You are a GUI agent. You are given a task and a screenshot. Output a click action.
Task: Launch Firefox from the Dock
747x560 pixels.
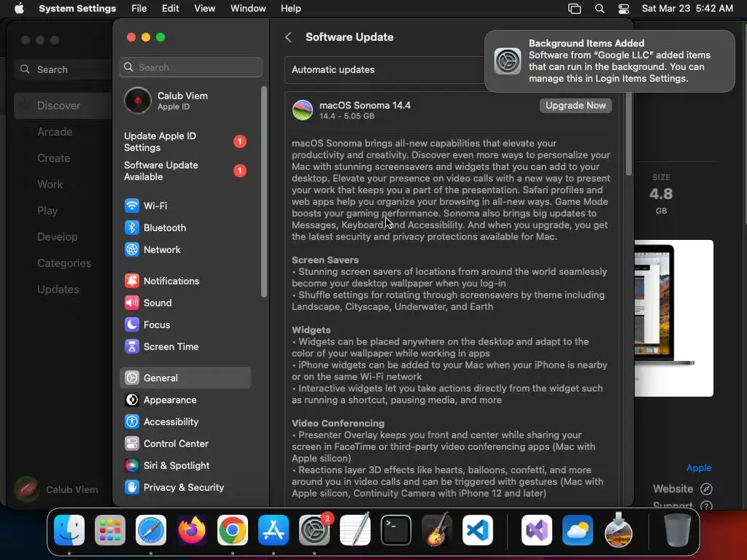click(x=192, y=530)
